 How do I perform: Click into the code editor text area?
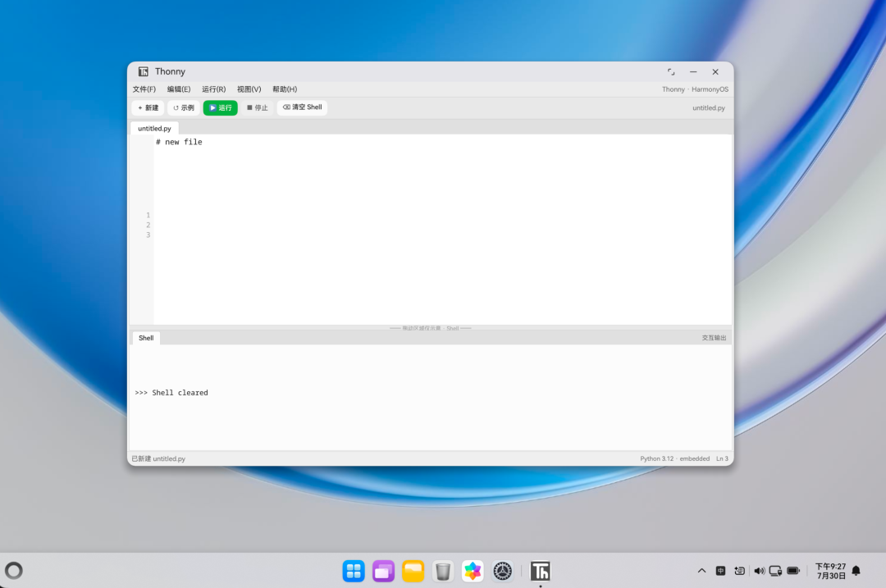(x=442, y=230)
